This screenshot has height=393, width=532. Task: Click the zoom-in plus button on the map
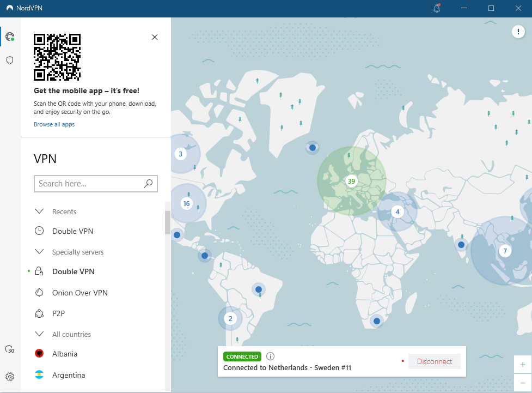[522, 364]
